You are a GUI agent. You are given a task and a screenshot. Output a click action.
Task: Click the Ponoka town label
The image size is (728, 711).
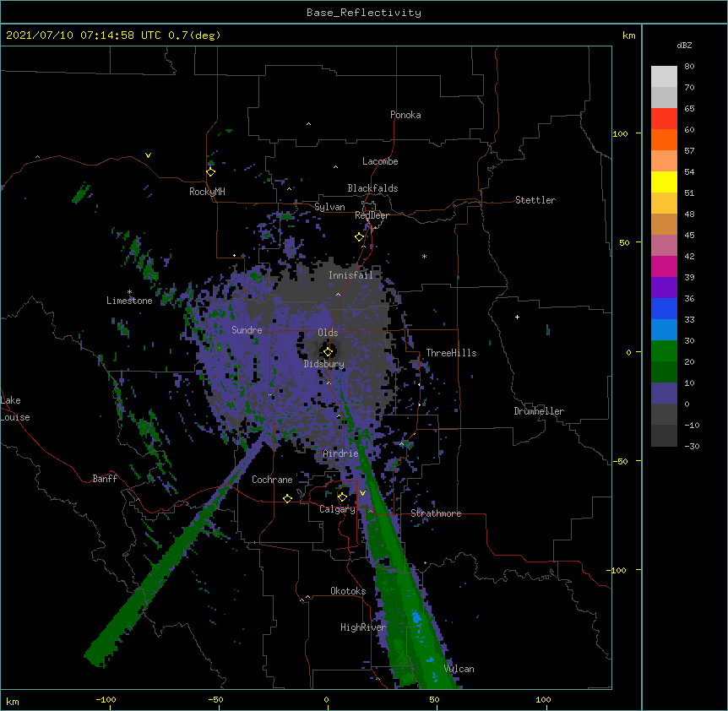[x=405, y=115]
